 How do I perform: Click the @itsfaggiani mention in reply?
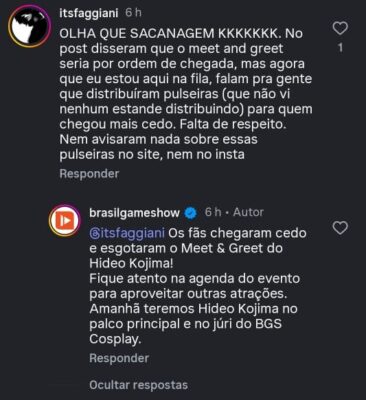click(127, 233)
